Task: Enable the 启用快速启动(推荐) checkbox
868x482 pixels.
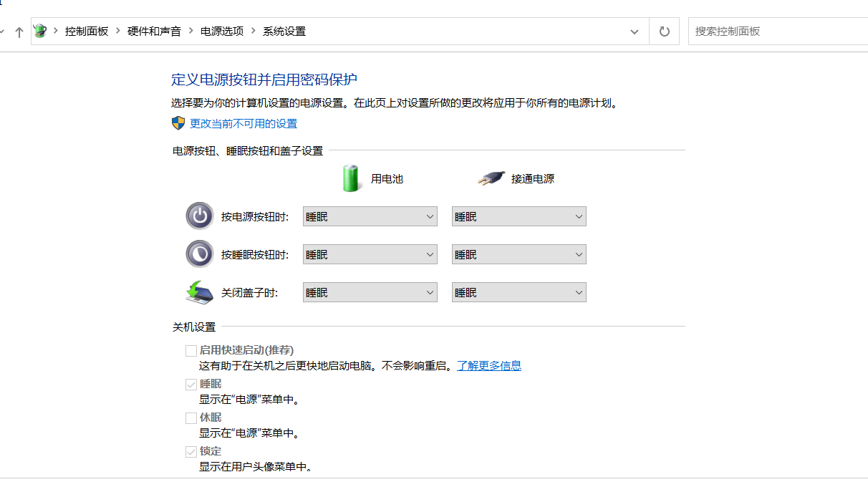Action: coord(191,350)
